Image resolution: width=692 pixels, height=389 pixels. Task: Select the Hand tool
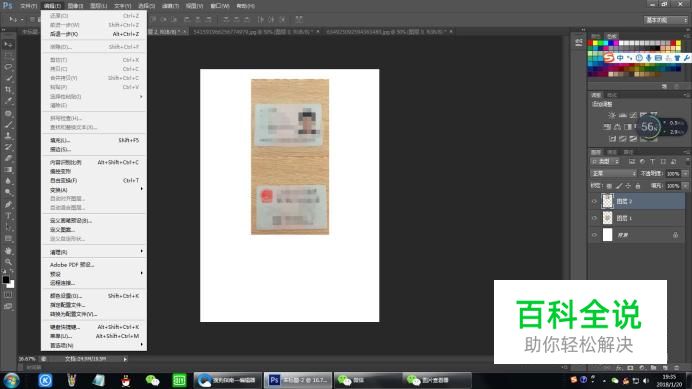(8, 250)
